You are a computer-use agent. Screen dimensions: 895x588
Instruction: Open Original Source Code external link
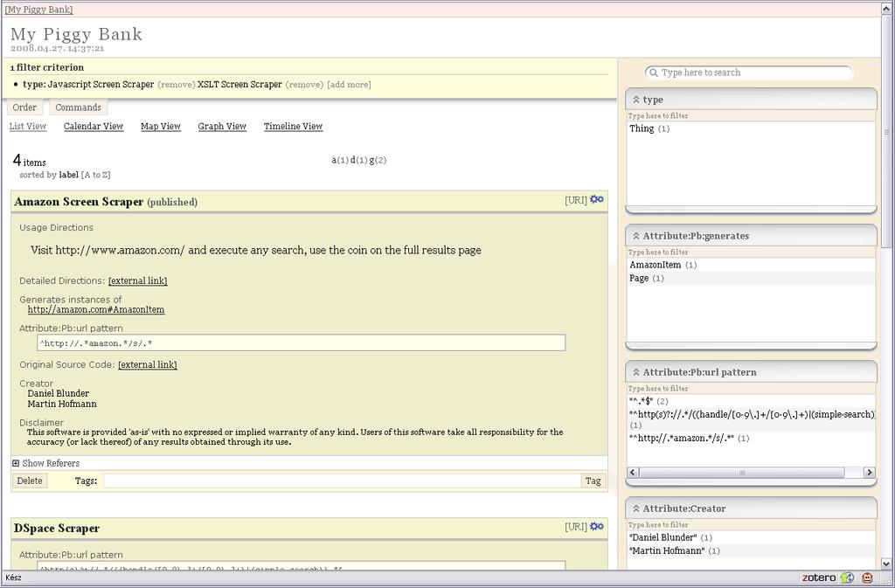[x=147, y=364]
